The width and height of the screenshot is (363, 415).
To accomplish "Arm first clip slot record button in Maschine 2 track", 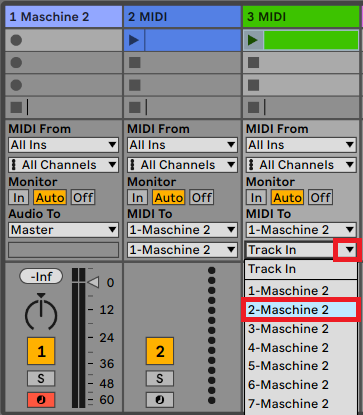I will [x=16, y=40].
